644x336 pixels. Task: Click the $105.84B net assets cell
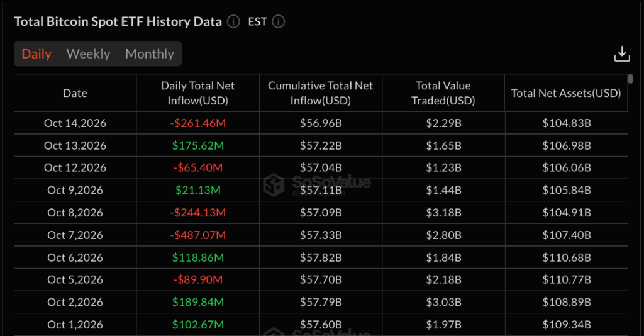point(567,190)
